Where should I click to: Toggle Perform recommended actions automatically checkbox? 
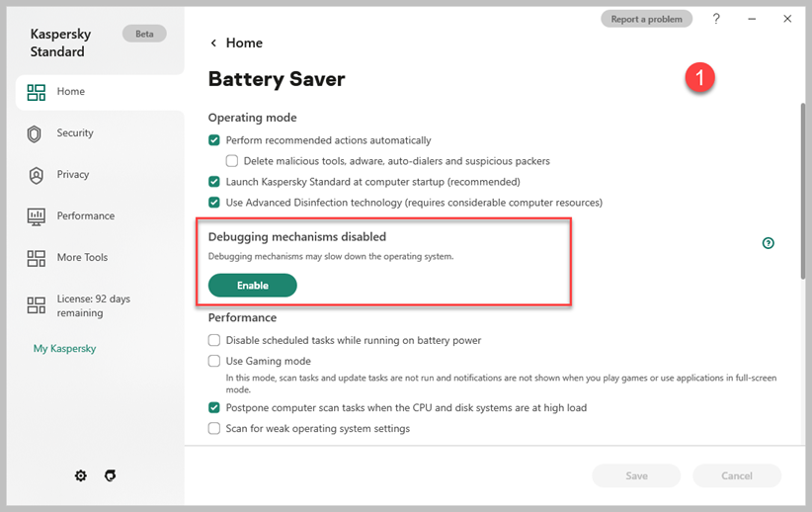click(214, 140)
